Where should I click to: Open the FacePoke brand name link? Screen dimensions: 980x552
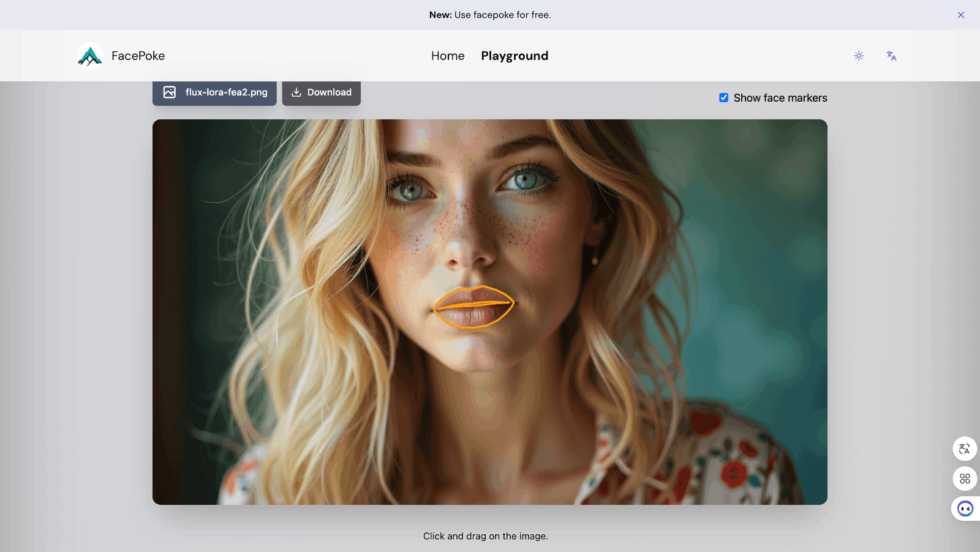(x=138, y=56)
